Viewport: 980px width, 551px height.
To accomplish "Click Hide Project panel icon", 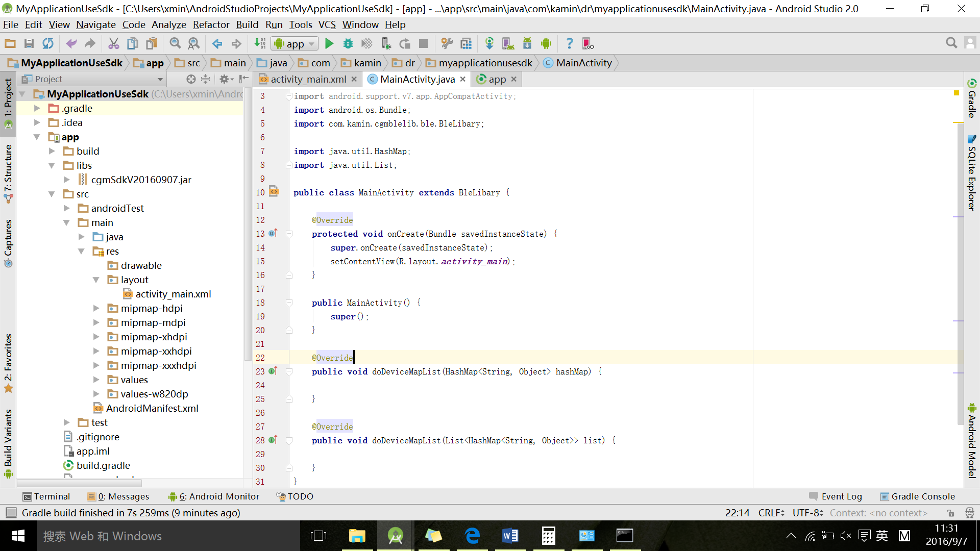I will (x=244, y=79).
